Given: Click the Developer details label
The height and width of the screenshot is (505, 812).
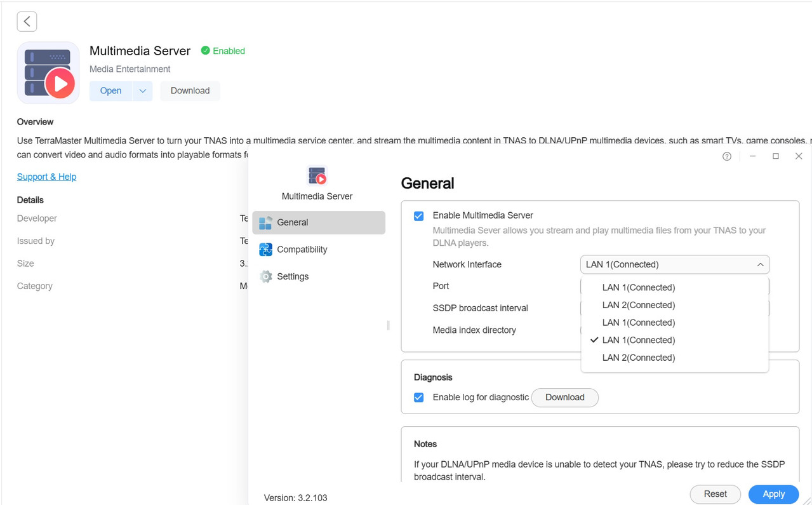Looking at the screenshot, I should pos(37,219).
